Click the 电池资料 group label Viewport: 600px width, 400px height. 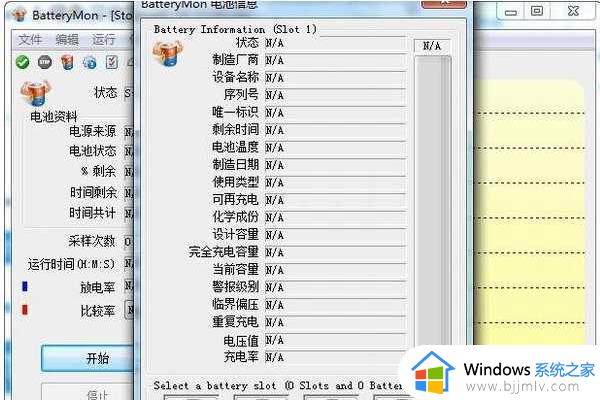click(54, 116)
